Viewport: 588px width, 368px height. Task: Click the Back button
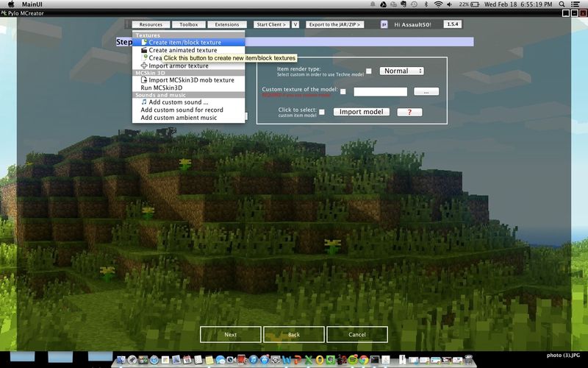pos(293,335)
